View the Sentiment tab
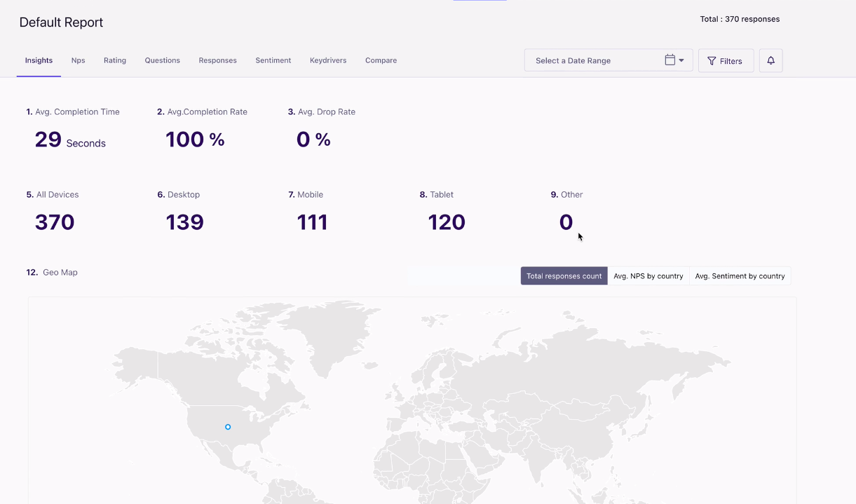Viewport: 856px width, 504px height. pos(273,60)
